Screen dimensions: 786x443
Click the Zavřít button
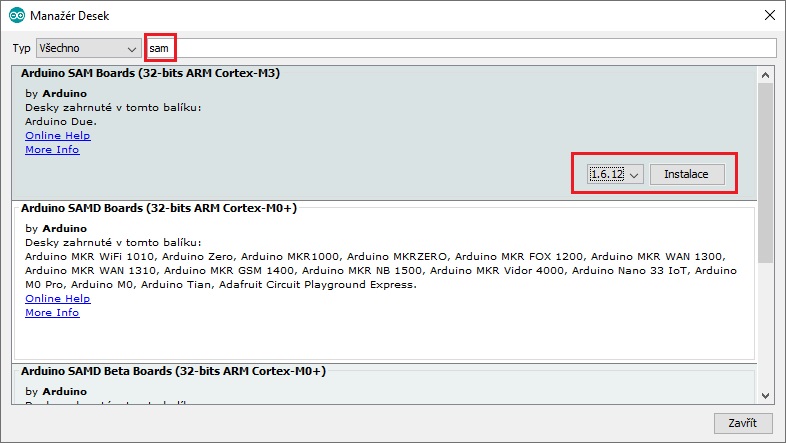tap(742, 423)
